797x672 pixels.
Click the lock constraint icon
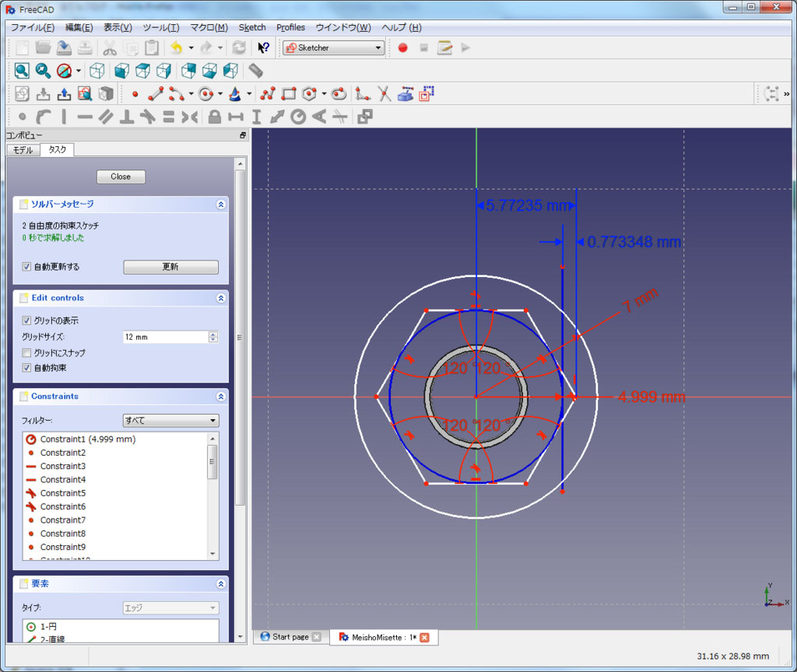[215, 117]
